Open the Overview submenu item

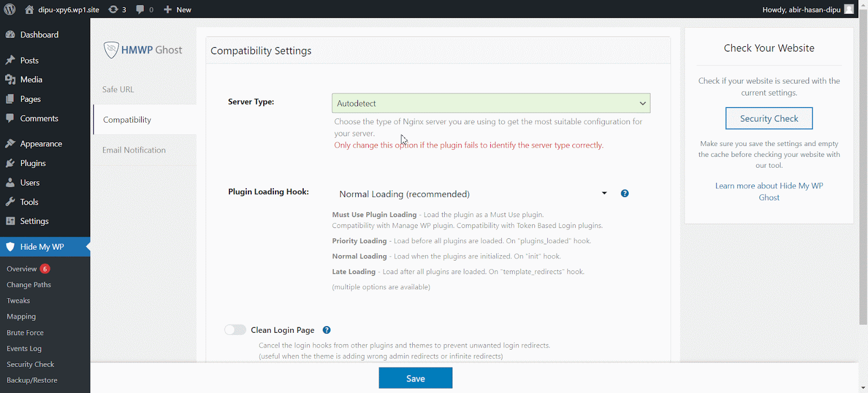click(22, 269)
